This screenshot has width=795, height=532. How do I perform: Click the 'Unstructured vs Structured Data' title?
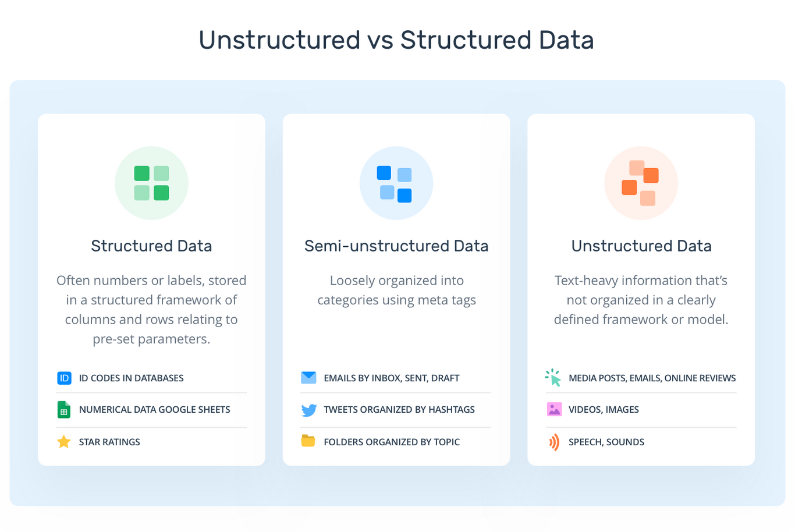(x=396, y=40)
